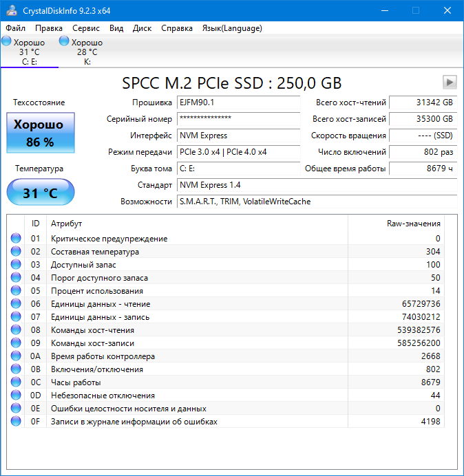
Task: Click the Хорошо 86 % health status button
Action: click(40, 133)
